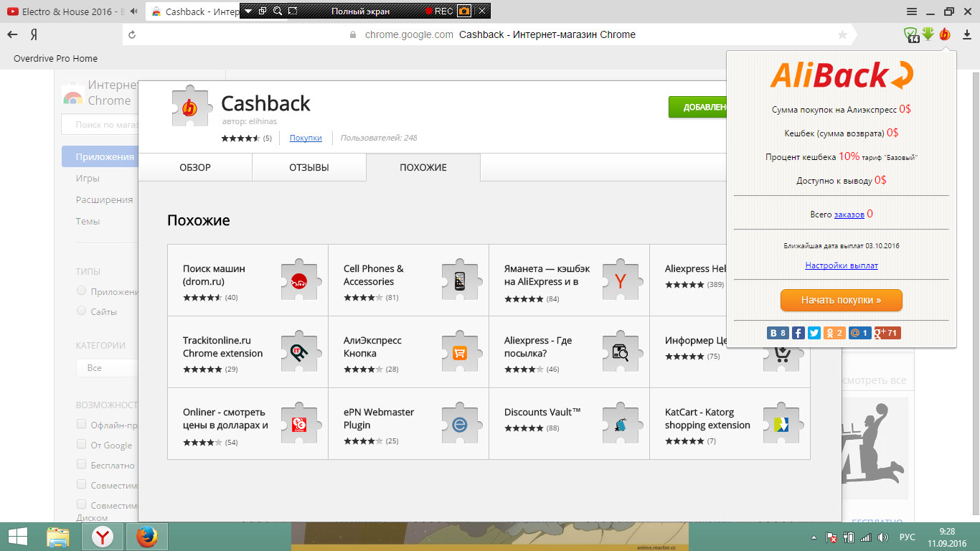Click the recorder window-copy icon
This screenshot has height=551, width=980.
[263, 11]
